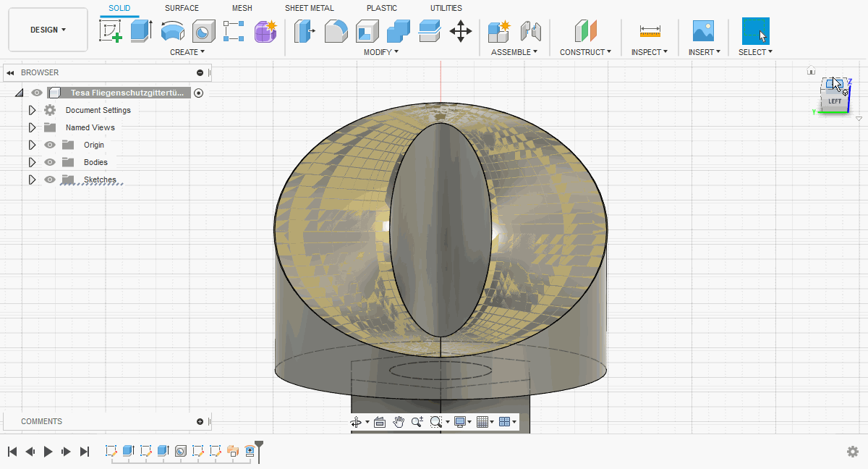The height and width of the screenshot is (469, 868).
Task: Click the New Component icon
Action: click(498, 31)
